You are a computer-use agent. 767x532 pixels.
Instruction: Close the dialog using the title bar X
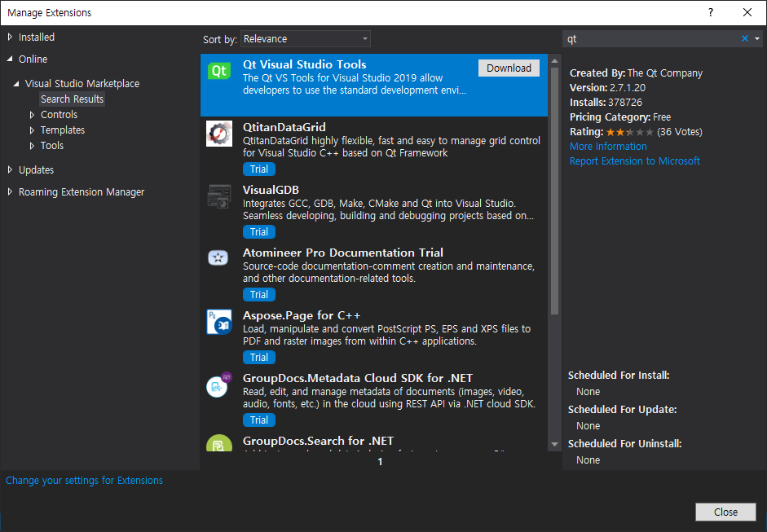(747, 13)
